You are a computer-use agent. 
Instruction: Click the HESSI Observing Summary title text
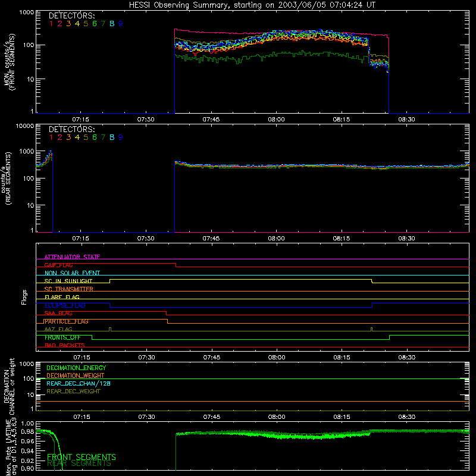click(x=252, y=5)
